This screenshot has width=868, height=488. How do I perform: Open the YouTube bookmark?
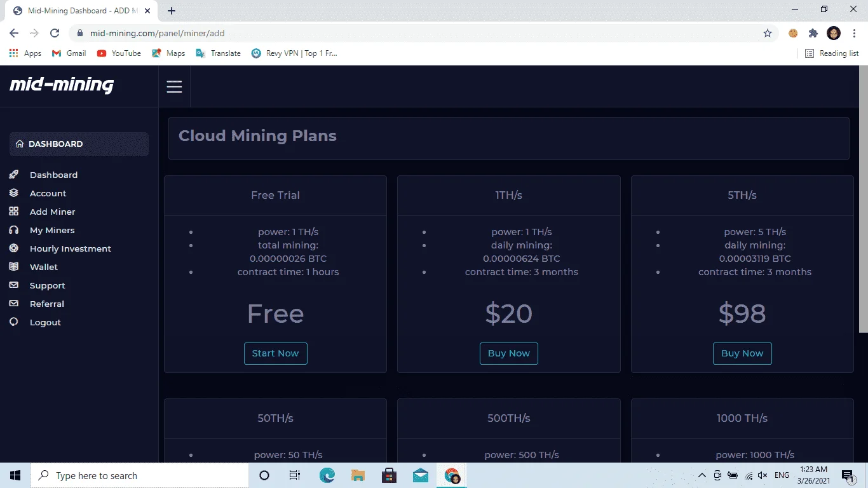(119, 53)
